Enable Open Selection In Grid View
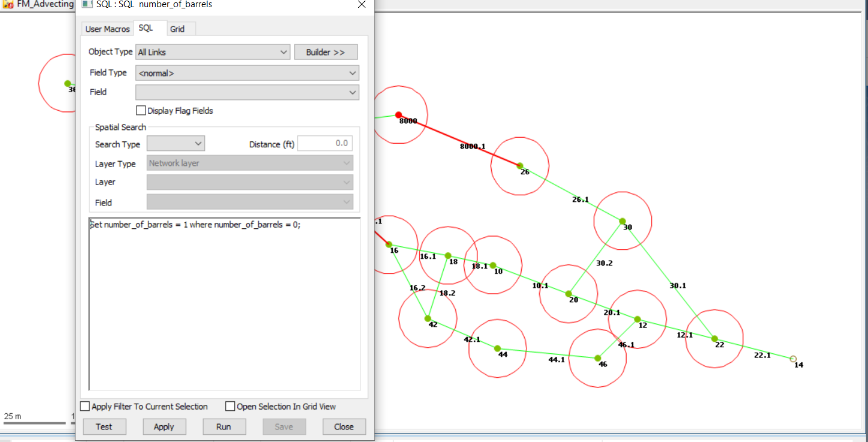The image size is (868, 442). pos(230,406)
